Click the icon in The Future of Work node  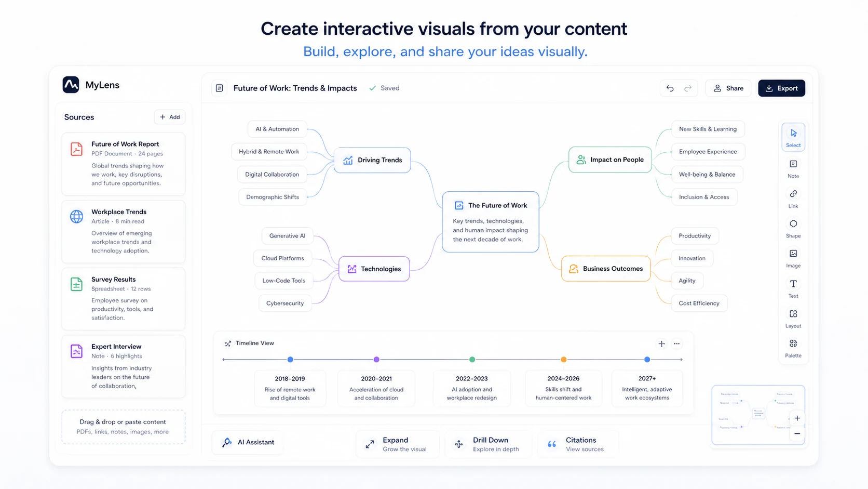(x=459, y=205)
